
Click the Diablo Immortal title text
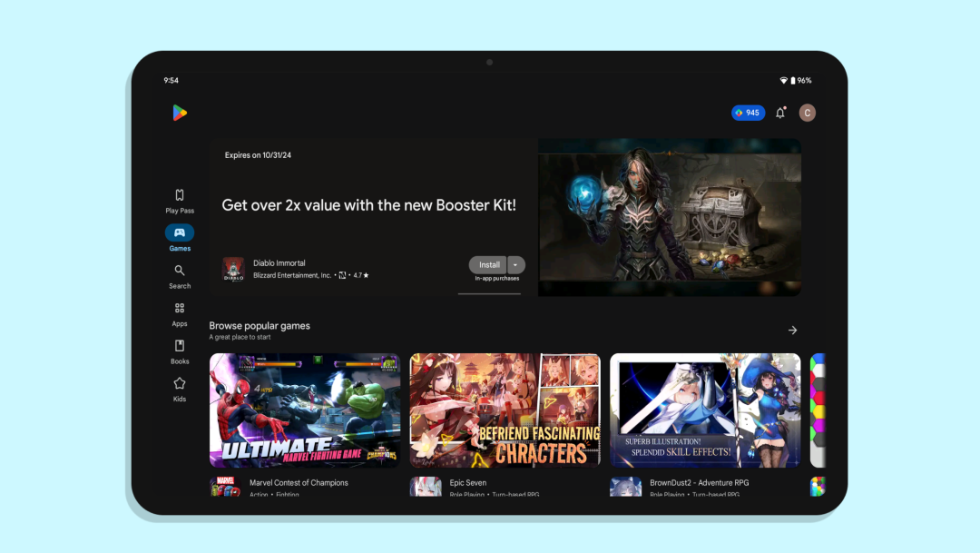point(279,263)
